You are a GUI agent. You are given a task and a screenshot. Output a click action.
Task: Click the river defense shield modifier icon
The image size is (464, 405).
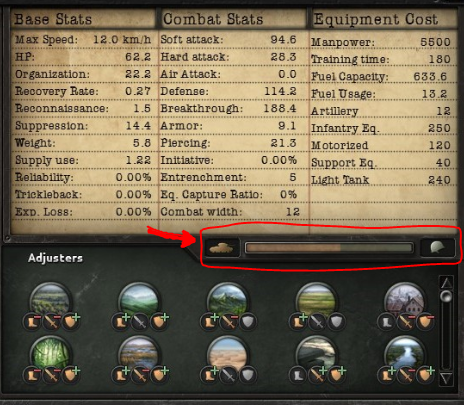[x=425, y=375]
